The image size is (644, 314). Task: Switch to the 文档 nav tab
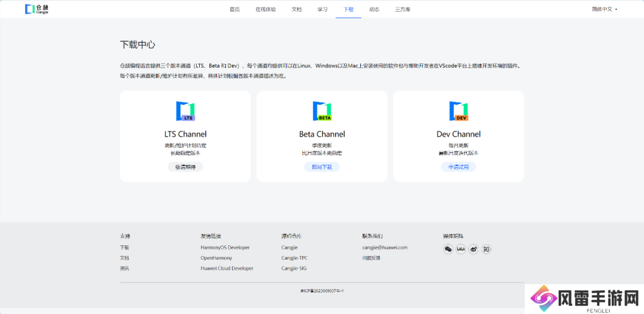(x=296, y=10)
